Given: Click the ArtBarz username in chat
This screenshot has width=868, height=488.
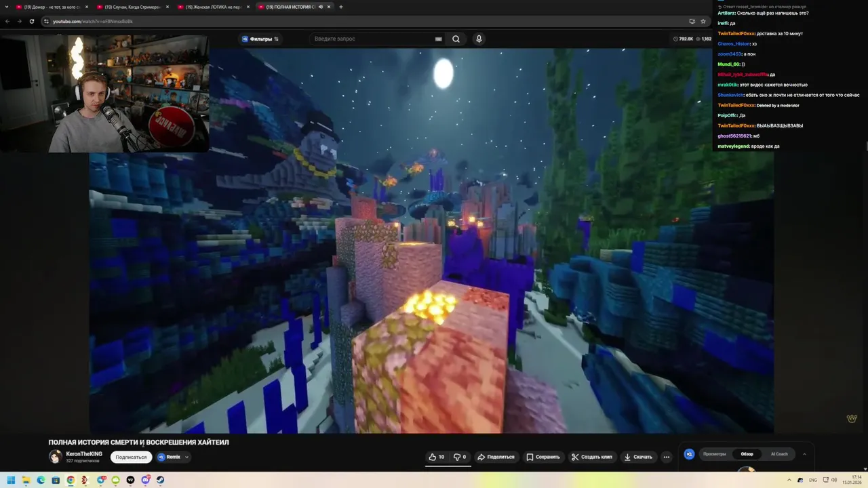Looking at the screenshot, I should coord(726,13).
